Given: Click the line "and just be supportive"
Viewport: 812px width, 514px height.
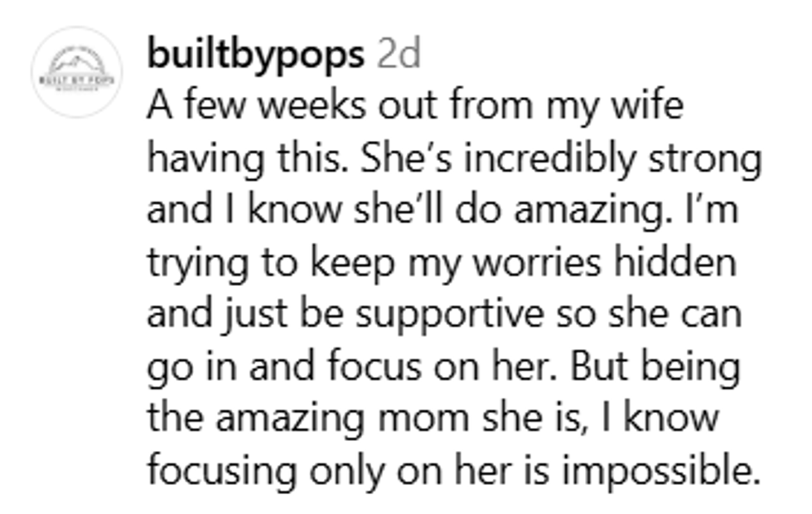Looking at the screenshot, I should click(443, 316).
